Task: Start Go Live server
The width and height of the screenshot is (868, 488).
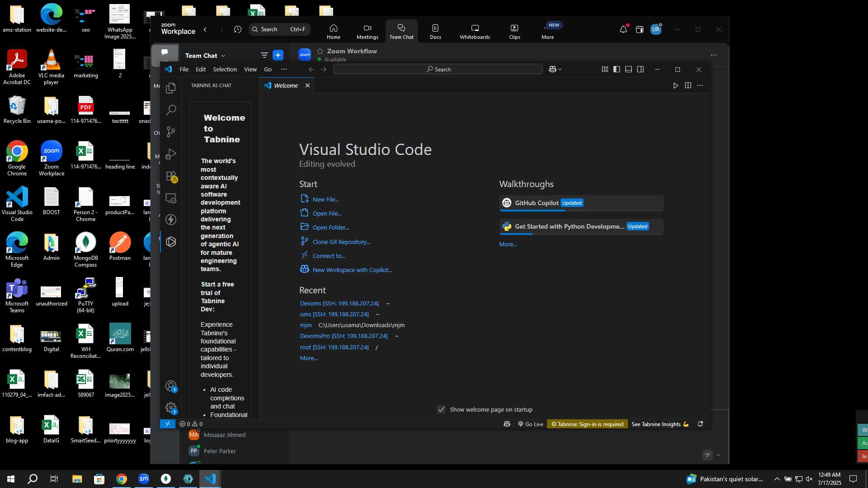Action: click(x=531, y=424)
